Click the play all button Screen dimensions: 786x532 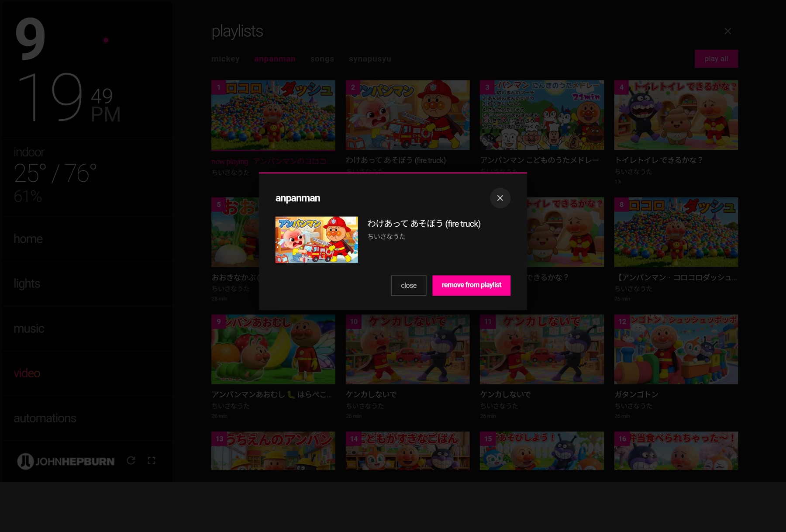pos(716,59)
